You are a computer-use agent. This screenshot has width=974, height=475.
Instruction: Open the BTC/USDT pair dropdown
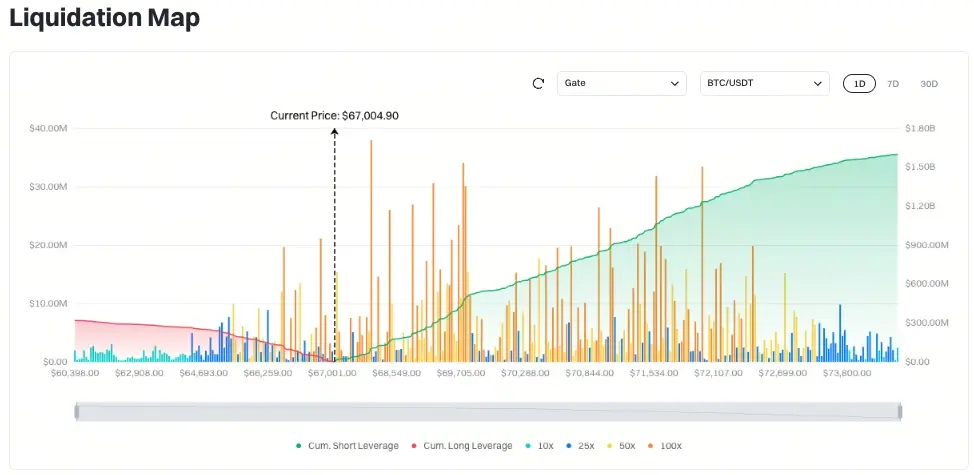click(x=765, y=83)
